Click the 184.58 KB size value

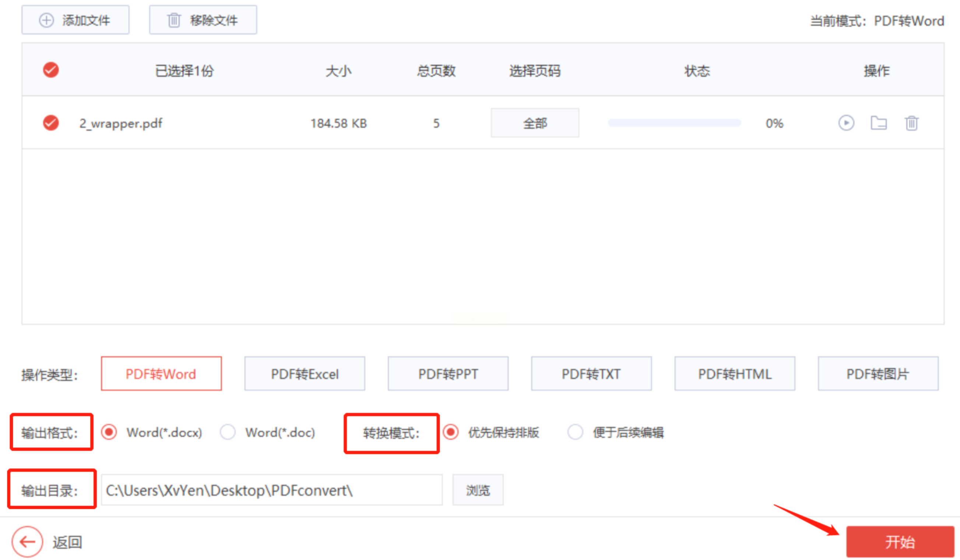pos(339,123)
